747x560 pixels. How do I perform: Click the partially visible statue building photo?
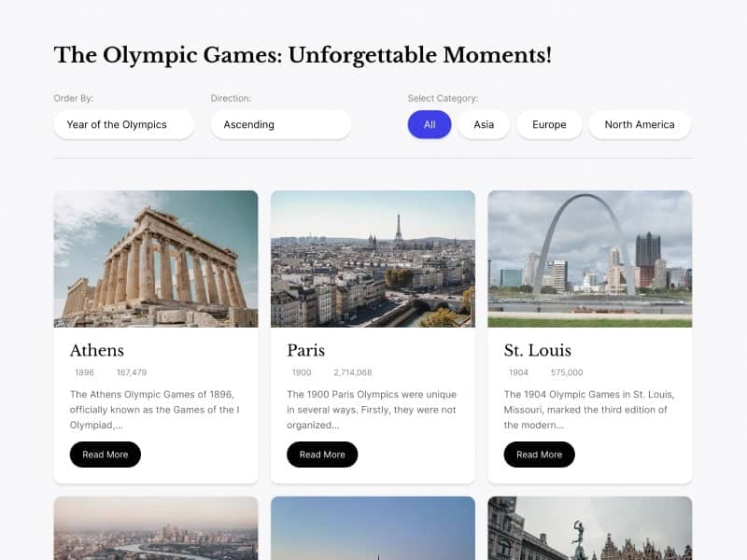tap(590, 528)
